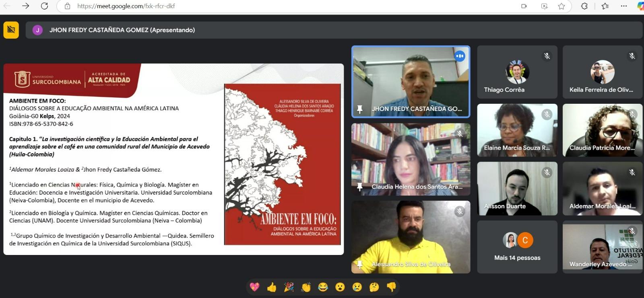Send the thinking face reaction

coord(374,287)
